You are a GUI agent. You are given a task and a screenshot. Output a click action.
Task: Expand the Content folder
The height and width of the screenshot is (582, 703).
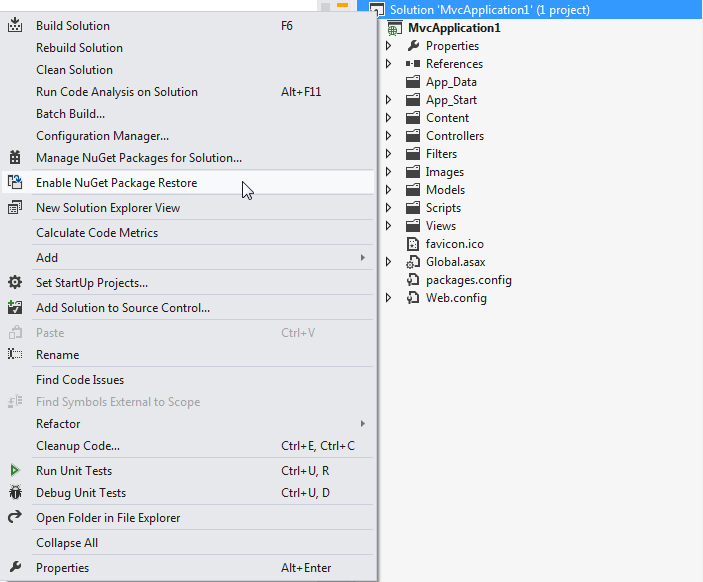389,117
